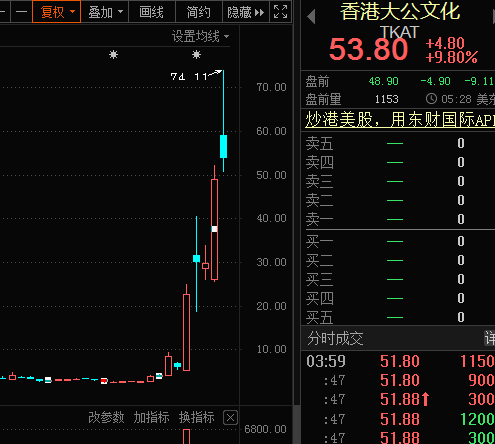495x444 pixels.
Task: Click the right star event marker
Action: [x=196, y=54]
